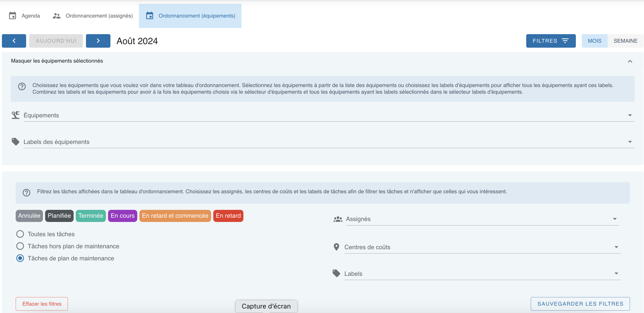This screenshot has width=644, height=313.
Task: Switch to the Agenda tab
Action: coord(24,16)
